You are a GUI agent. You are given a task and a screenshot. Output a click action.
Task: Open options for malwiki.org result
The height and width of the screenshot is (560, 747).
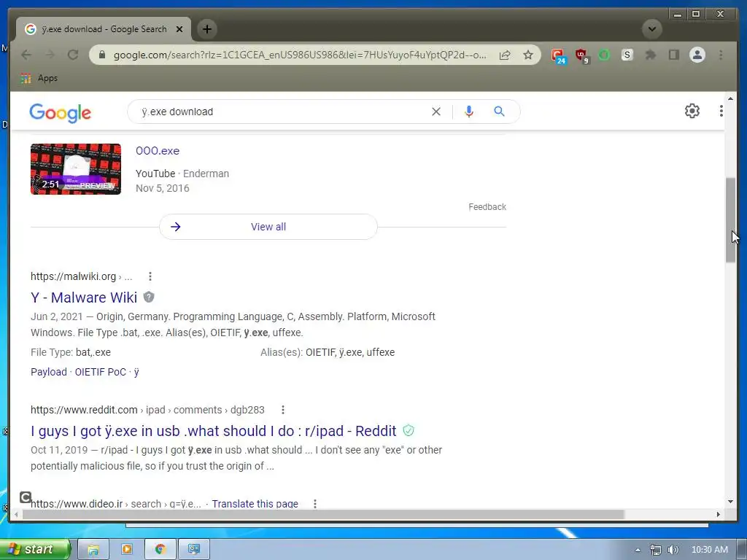coord(150,276)
